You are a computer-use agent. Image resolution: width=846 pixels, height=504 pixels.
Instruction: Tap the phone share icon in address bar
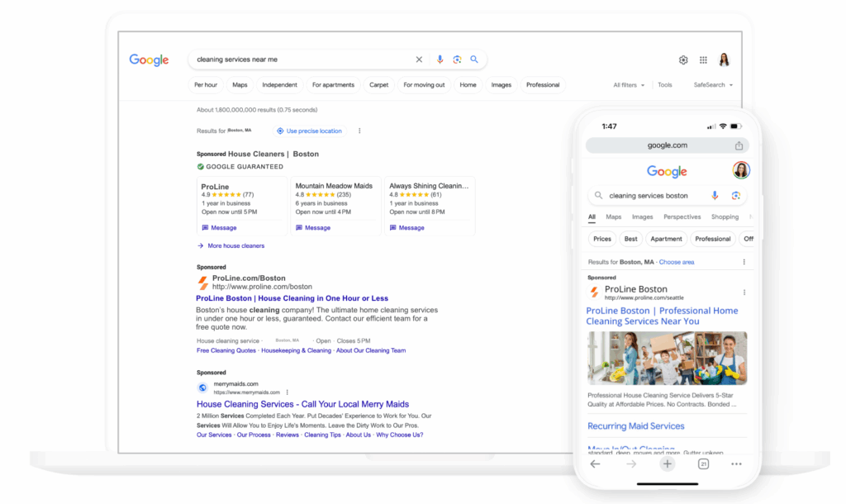(739, 145)
